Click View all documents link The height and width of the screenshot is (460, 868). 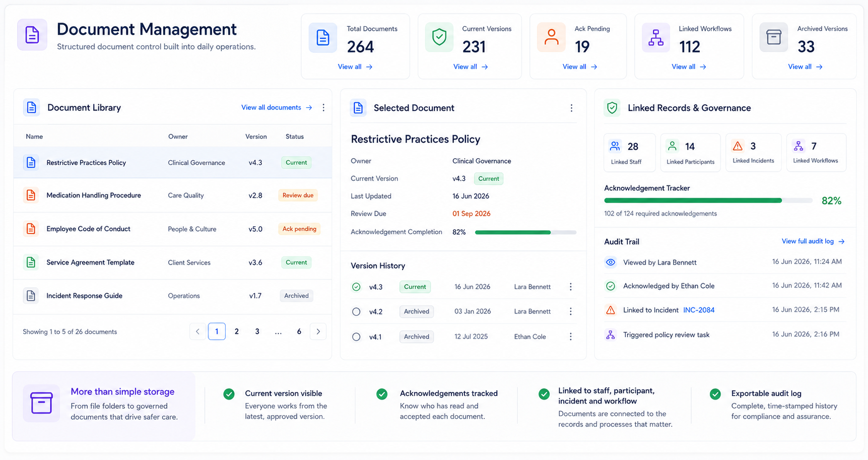pos(277,107)
